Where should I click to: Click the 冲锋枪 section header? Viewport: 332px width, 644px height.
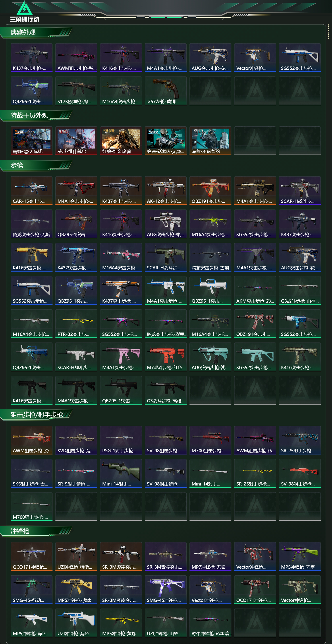(x=20, y=531)
